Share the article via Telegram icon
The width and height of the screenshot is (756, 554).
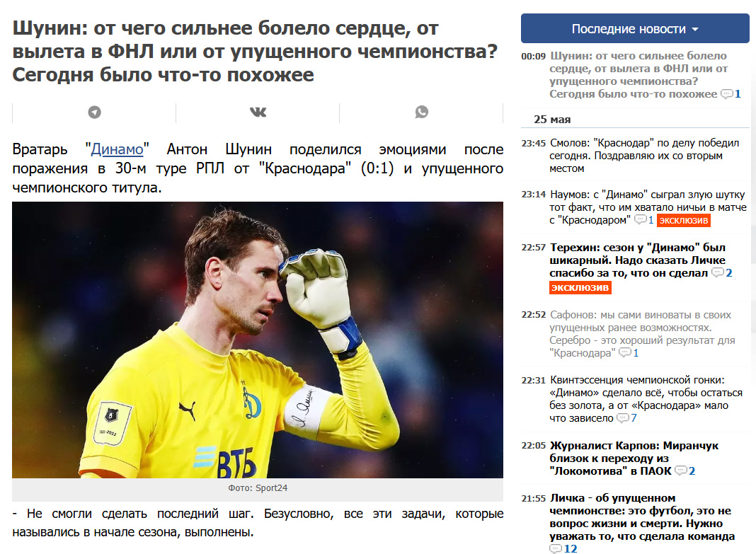pos(95,112)
